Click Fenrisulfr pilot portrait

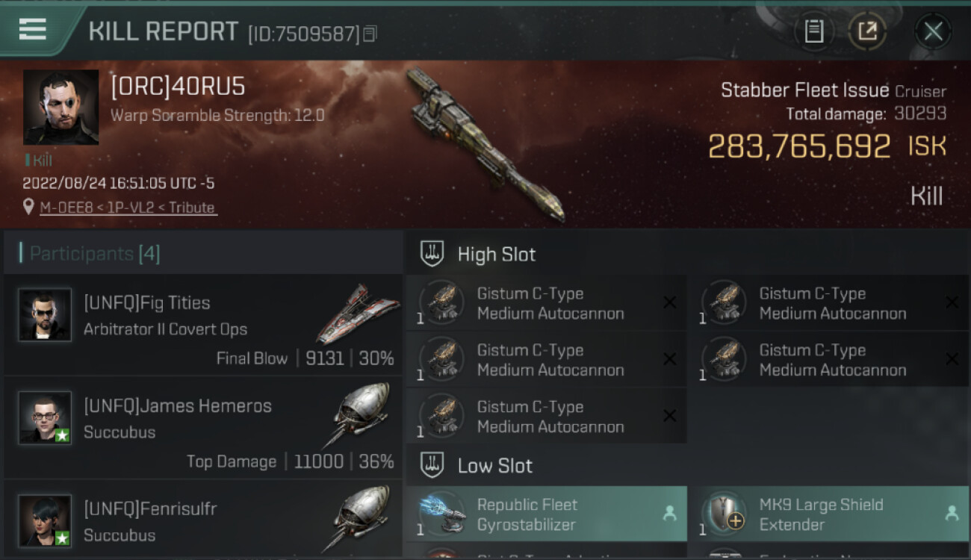click(46, 520)
